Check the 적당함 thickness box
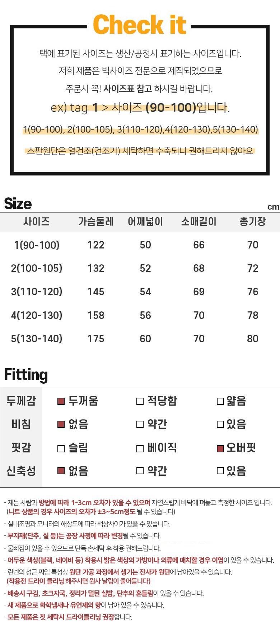Image resolution: width=280 pixels, height=644 pixels. click(x=140, y=401)
